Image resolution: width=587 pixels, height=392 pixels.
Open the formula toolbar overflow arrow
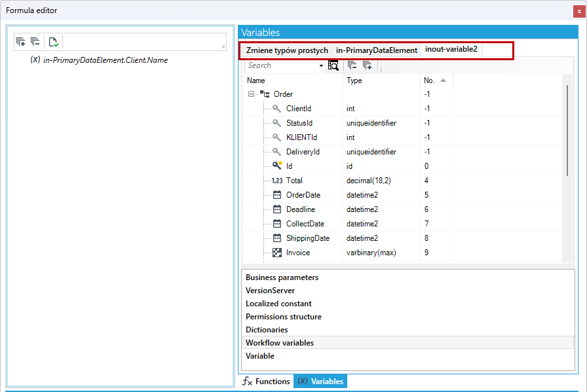pos(223,46)
